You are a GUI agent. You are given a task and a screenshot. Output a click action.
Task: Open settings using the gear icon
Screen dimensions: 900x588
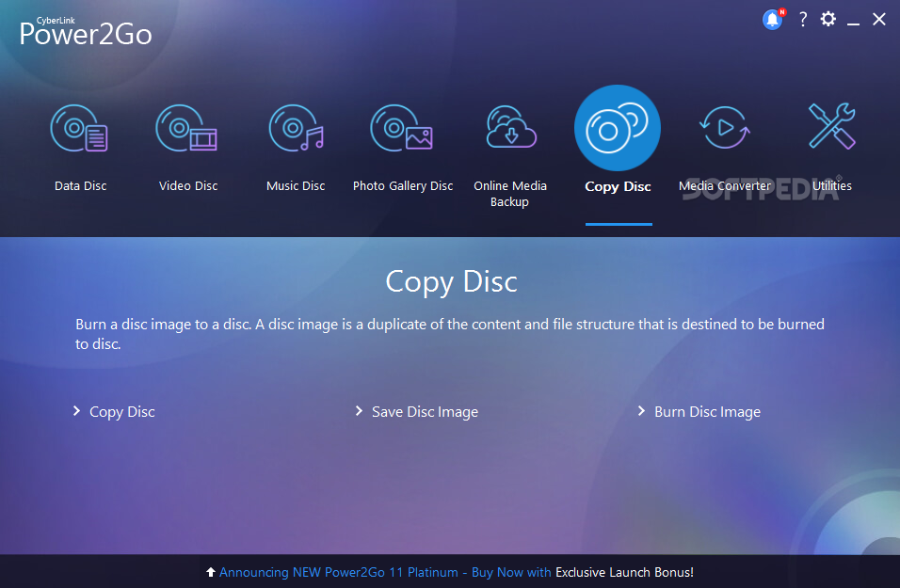click(x=828, y=19)
